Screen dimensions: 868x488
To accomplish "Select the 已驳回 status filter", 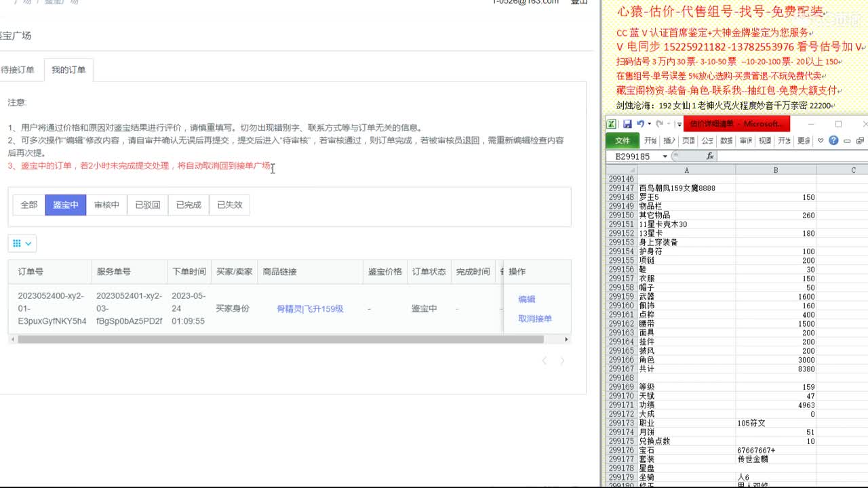I will pos(148,204).
